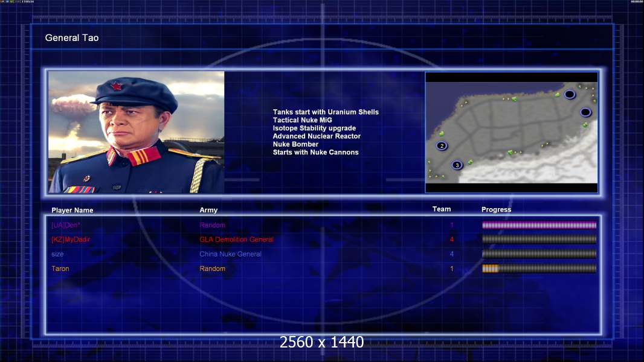The image size is (644, 362).
Task: Click the [UA]Den^ loading progress bar
Action: point(539,225)
